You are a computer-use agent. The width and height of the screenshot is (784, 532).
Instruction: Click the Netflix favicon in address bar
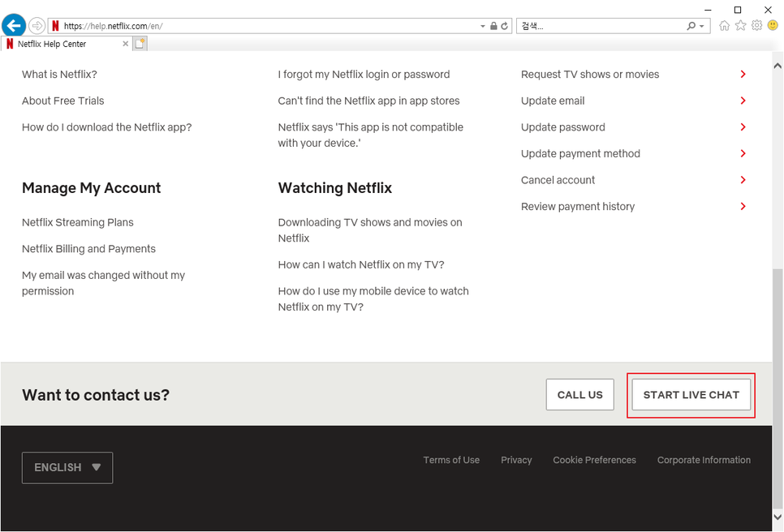coord(55,26)
